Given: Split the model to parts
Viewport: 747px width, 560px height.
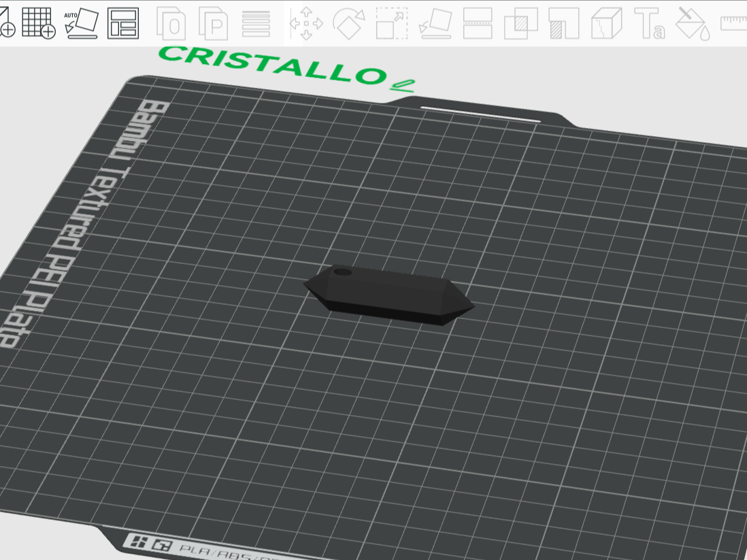Looking at the screenshot, I should [x=213, y=23].
